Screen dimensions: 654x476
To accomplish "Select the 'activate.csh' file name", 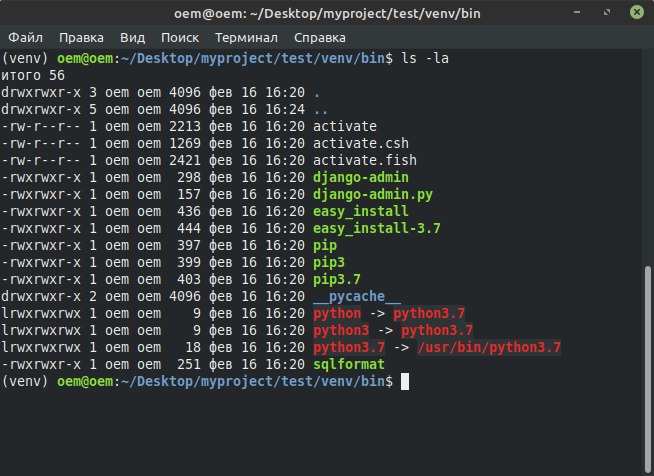I will click(x=361, y=143).
